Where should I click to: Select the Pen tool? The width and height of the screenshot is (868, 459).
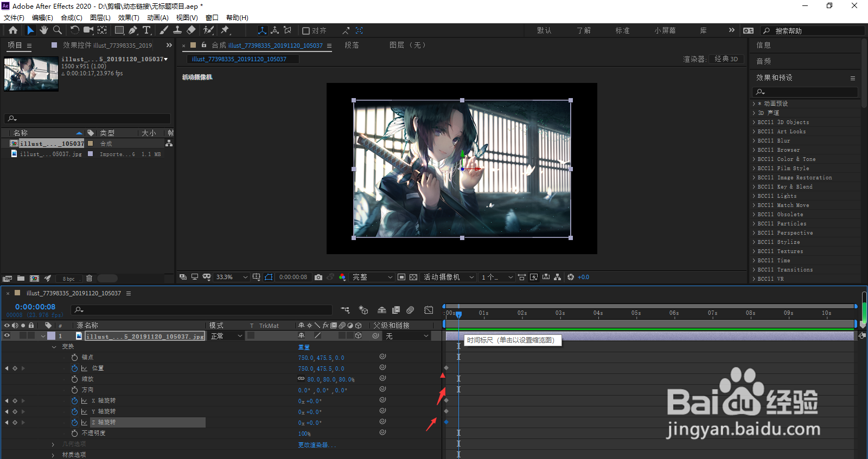[x=133, y=30]
